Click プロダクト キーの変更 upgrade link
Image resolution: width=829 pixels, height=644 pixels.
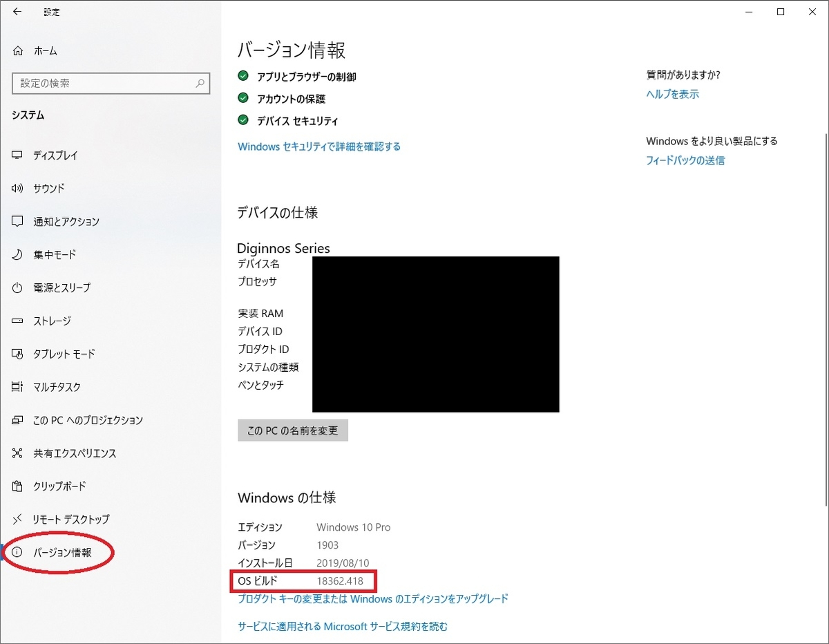[x=373, y=599]
